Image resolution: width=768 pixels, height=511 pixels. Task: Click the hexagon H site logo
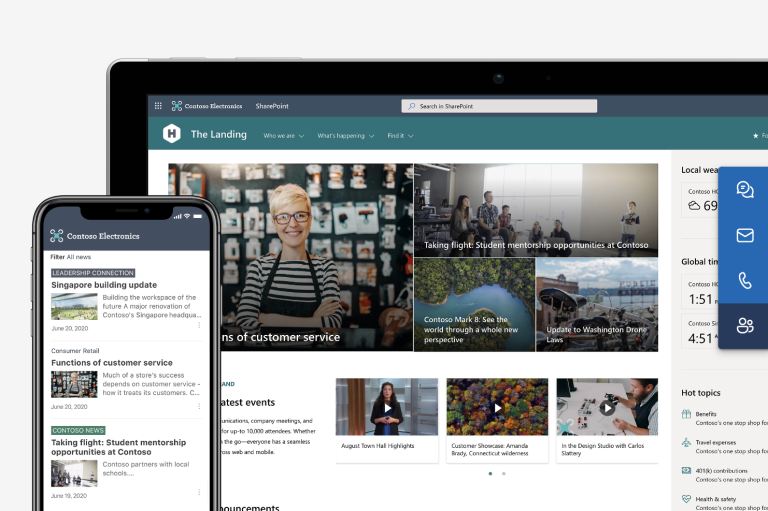[x=172, y=133]
